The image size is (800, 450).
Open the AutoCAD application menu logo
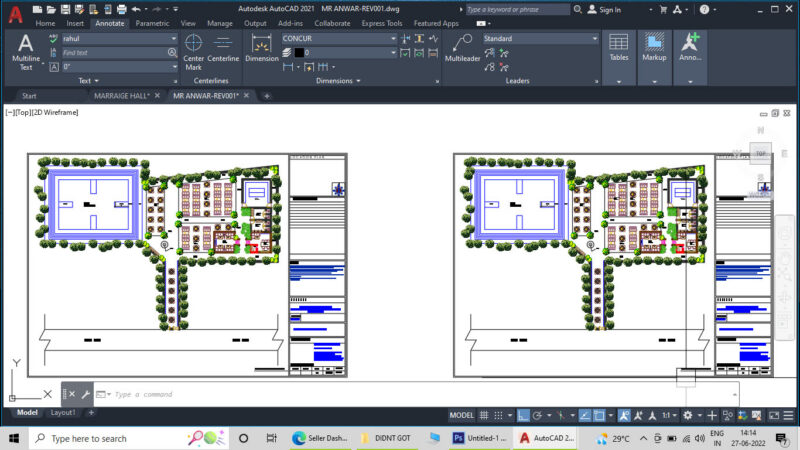(x=16, y=14)
